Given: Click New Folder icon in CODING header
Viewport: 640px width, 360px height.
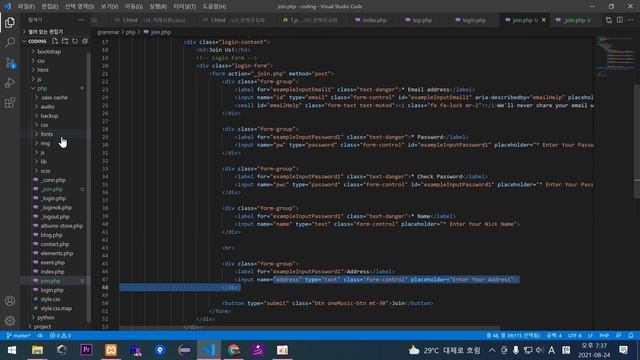Looking at the screenshot, I should 65,41.
